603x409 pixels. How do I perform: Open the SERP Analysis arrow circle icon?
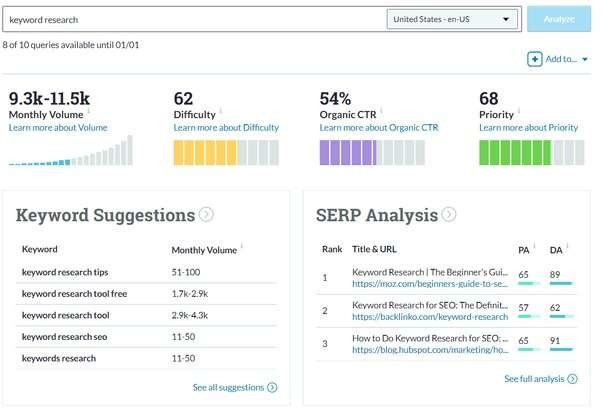449,214
